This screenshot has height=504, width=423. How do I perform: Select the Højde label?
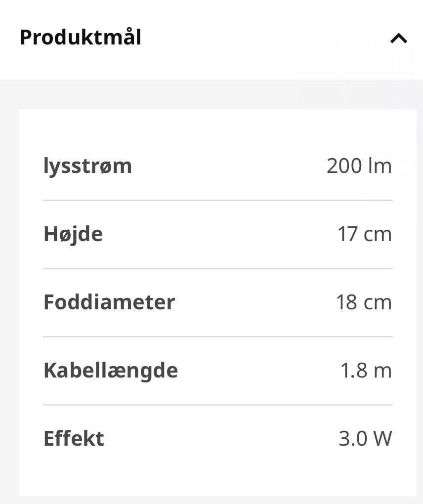(x=73, y=234)
